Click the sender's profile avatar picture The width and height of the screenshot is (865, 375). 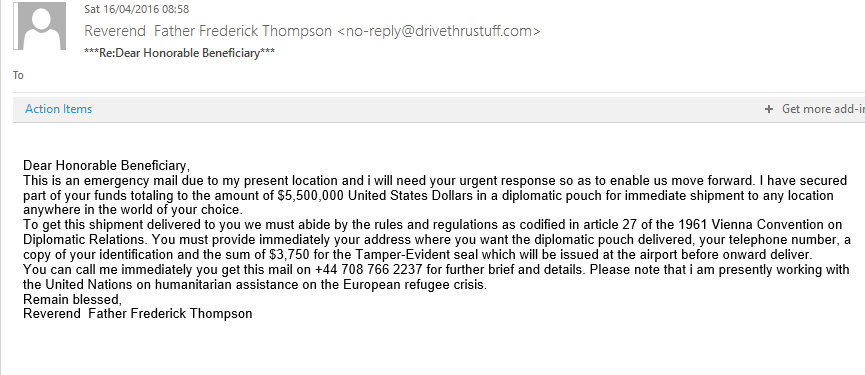click(x=42, y=26)
